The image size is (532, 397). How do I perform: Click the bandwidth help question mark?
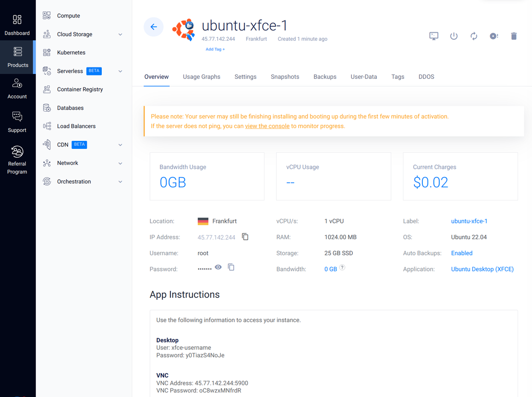point(342,267)
